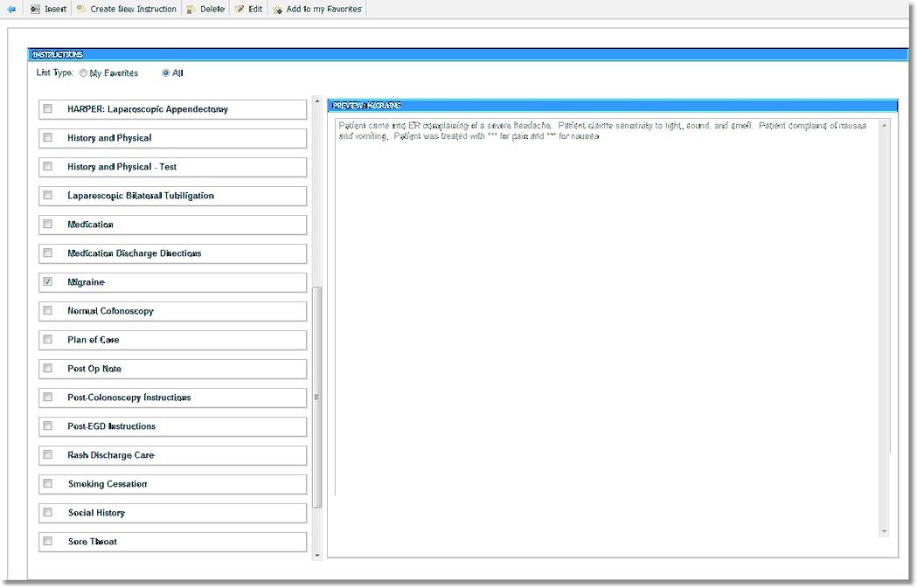The image size is (917, 588).
Task: Click the Insert button label
Action: pyautogui.click(x=56, y=10)
